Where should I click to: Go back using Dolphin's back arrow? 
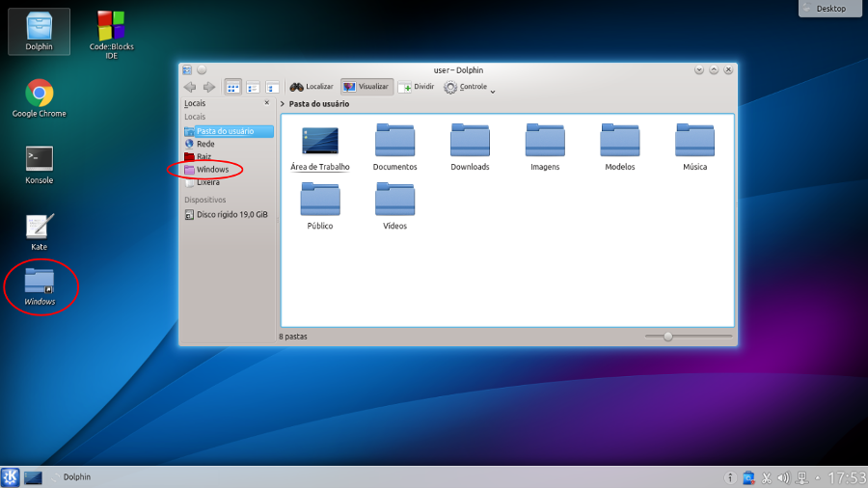[190, 87]
